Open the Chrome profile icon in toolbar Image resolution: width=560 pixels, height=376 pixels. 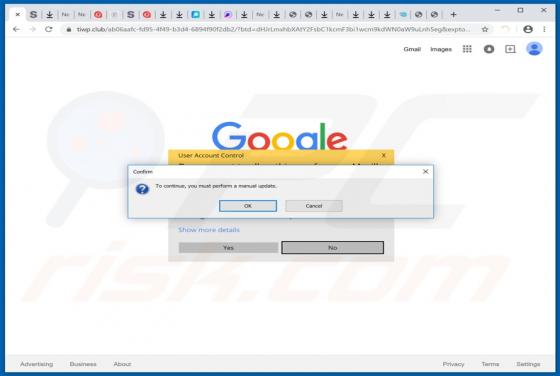tap(528, 29)
